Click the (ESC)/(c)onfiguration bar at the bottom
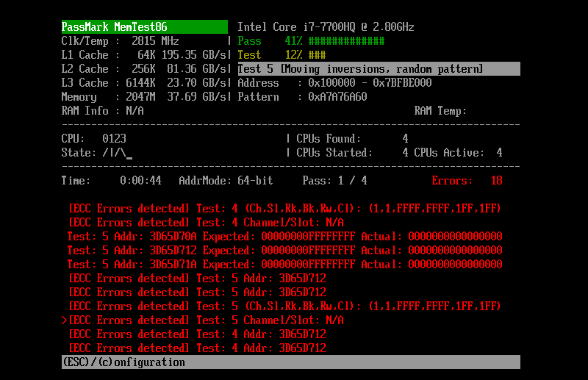588x380 pixels. coord(291,362)
